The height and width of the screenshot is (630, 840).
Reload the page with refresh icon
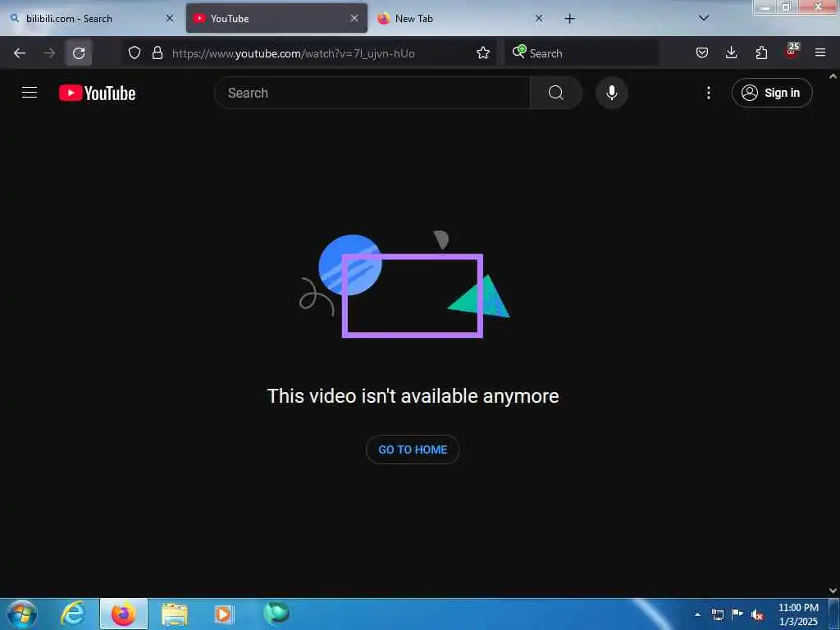point(79,53)
